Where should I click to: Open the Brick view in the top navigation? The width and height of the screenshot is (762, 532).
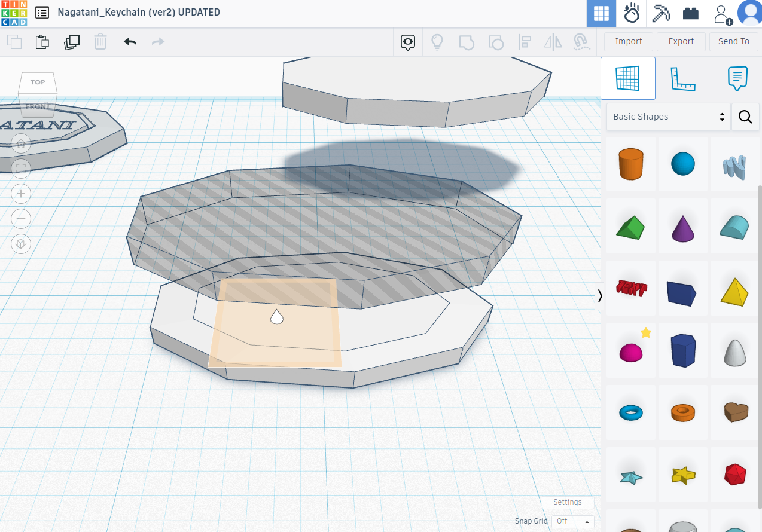point(690,13)
